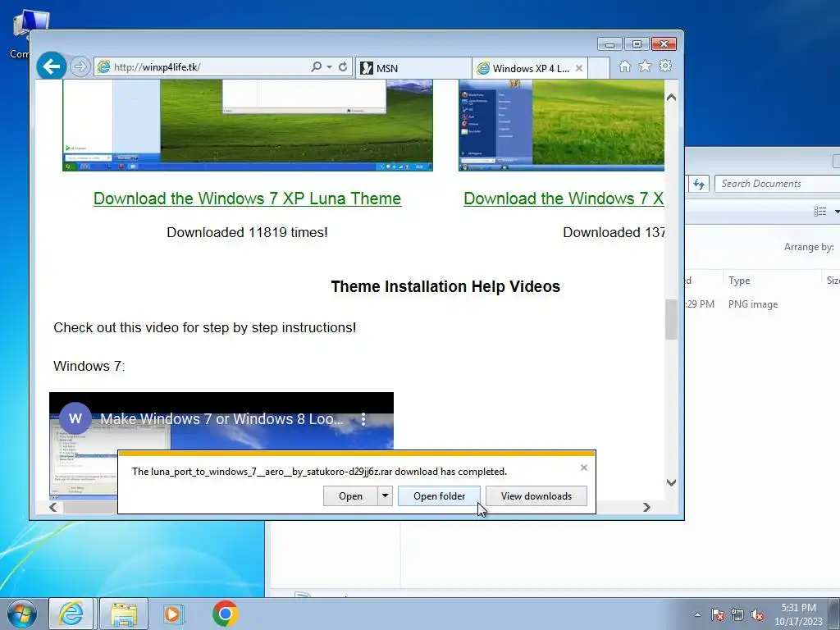Show hidden tray icons arrow

click(697, 614)
